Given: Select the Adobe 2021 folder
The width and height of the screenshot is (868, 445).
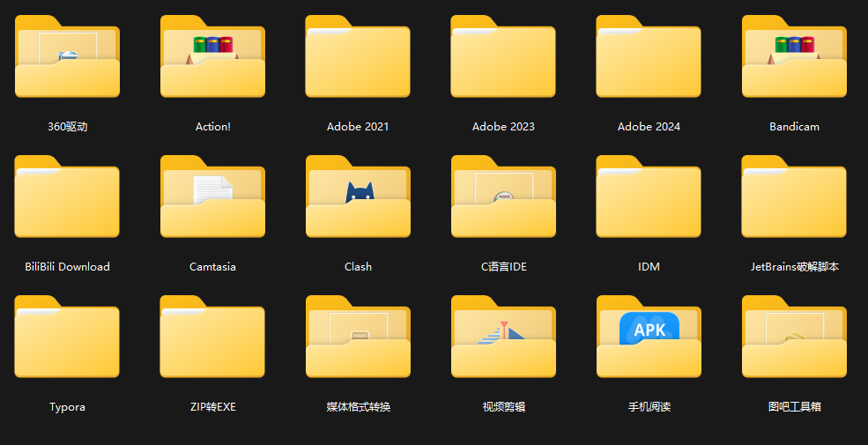Looking at the screenshot, I should pyautogui.click(x=358, y=58).
